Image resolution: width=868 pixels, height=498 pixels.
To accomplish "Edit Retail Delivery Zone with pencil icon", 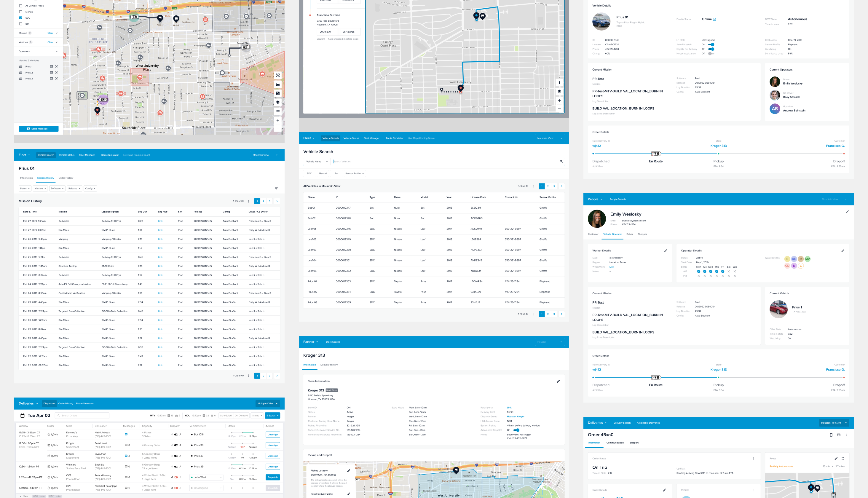I will [x=349, y=494].
